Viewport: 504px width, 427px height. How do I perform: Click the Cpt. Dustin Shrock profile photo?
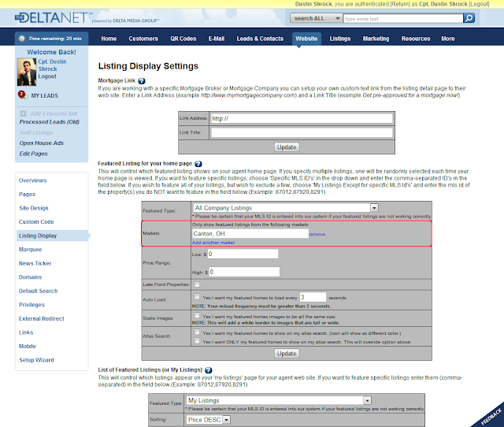click(x=27, y=72)
